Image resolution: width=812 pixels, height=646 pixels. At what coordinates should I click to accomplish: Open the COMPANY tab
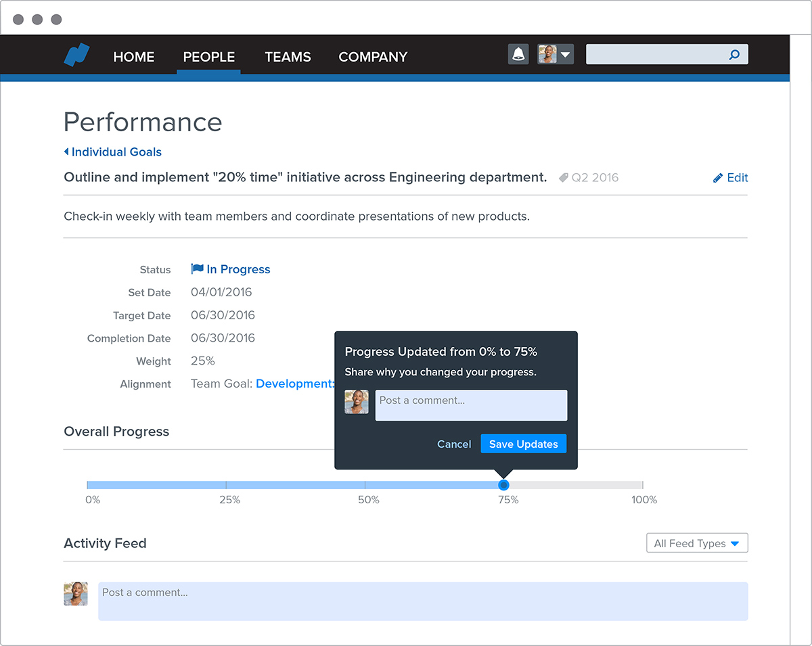coord(373,57)
